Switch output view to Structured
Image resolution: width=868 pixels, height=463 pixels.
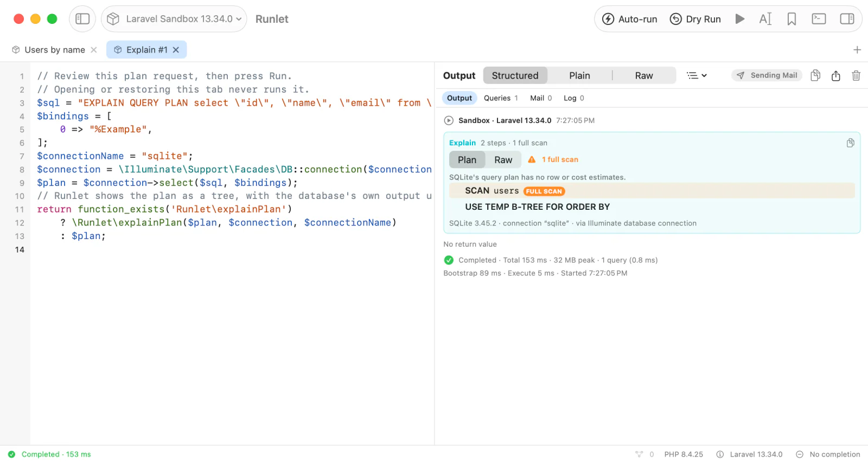coord(515,75)
